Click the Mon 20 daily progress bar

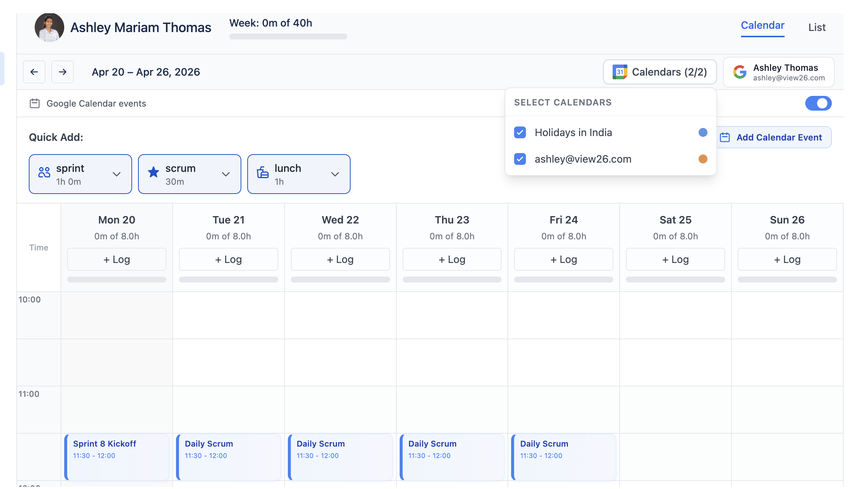[117, 280]
